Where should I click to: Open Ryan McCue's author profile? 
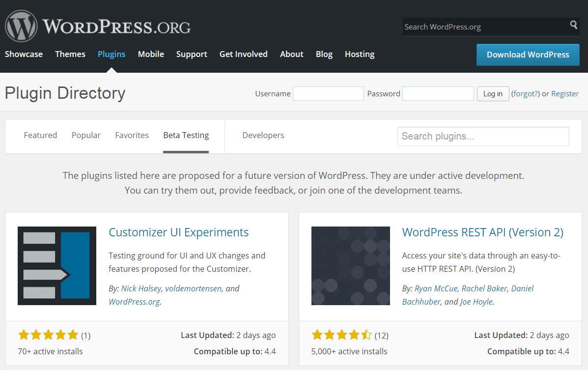click(436, 288)
